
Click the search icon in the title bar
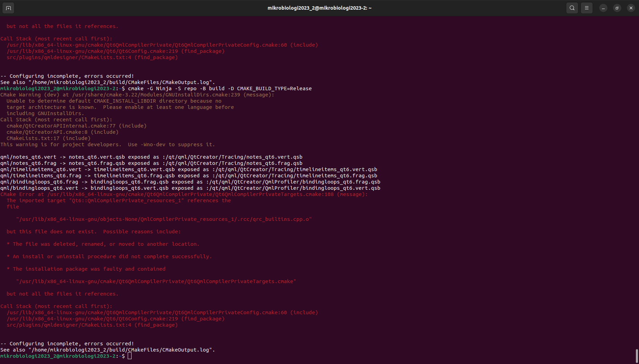[x=572, y=8]
